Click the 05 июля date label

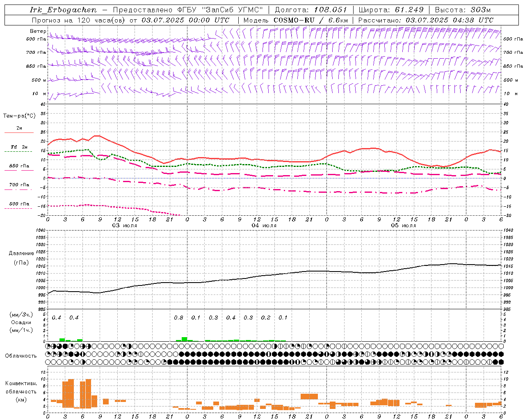pos(404,226)
